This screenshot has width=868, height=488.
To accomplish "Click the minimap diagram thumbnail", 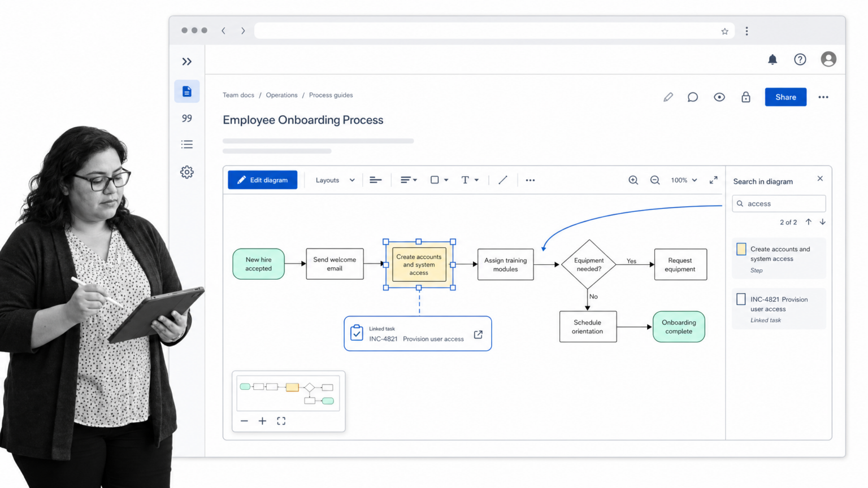I will 288,393.
